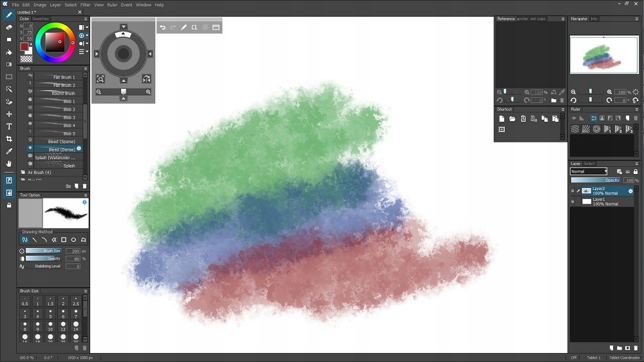This screenshot has height=362, width=644.
Task: Select the ellipse drawing method icon
Action: point(73,240)
